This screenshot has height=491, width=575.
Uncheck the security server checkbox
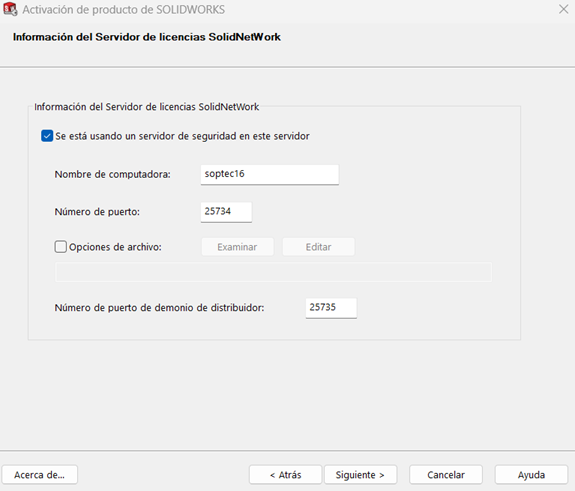pos(47,136)
